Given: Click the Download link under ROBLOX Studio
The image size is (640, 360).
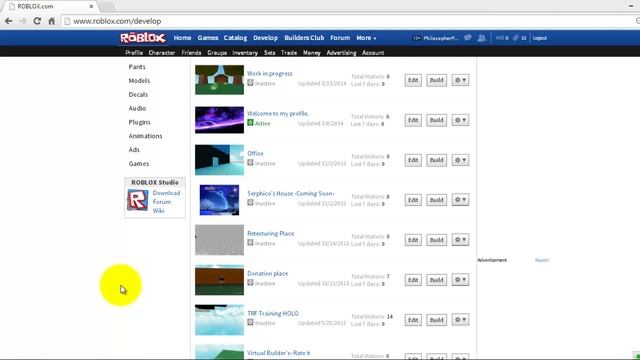Looking at the screenshot, I should (x=166, y=193).
